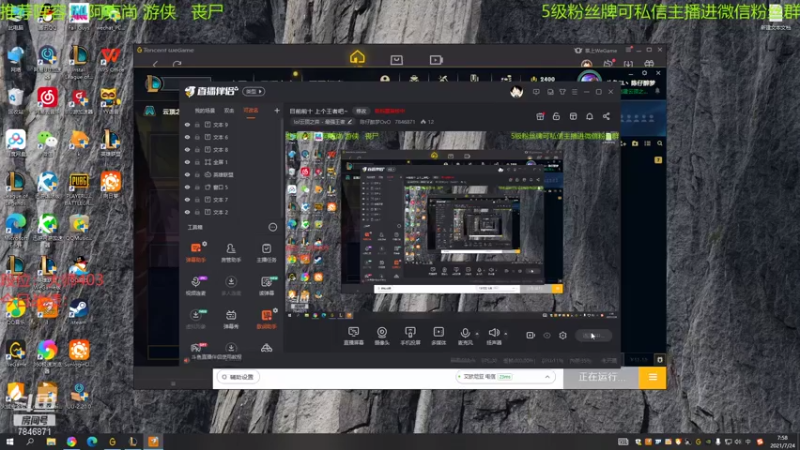The width and height of the screenshot is (800, 450).
Task: Add the 多媒体 multimedia source
Action: (x=438, y=336)
